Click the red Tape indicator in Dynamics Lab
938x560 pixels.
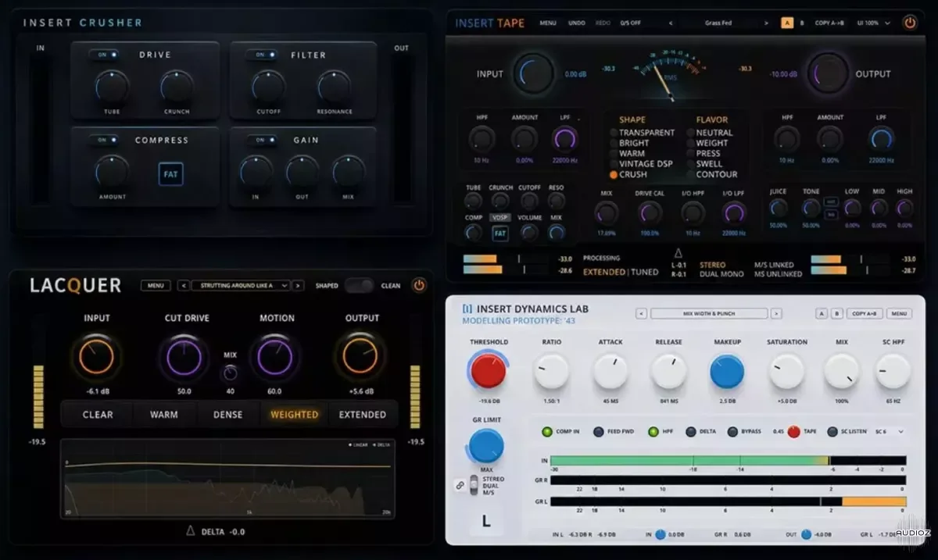tap(793, 431)
